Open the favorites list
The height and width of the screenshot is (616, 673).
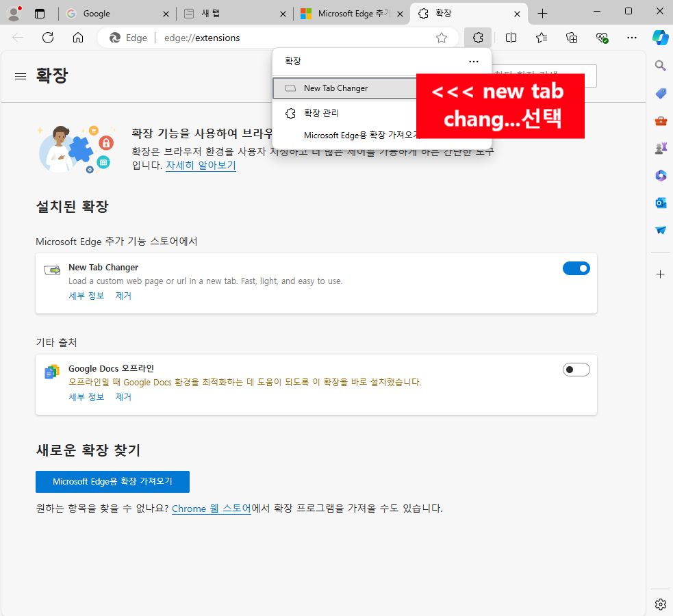542,38
